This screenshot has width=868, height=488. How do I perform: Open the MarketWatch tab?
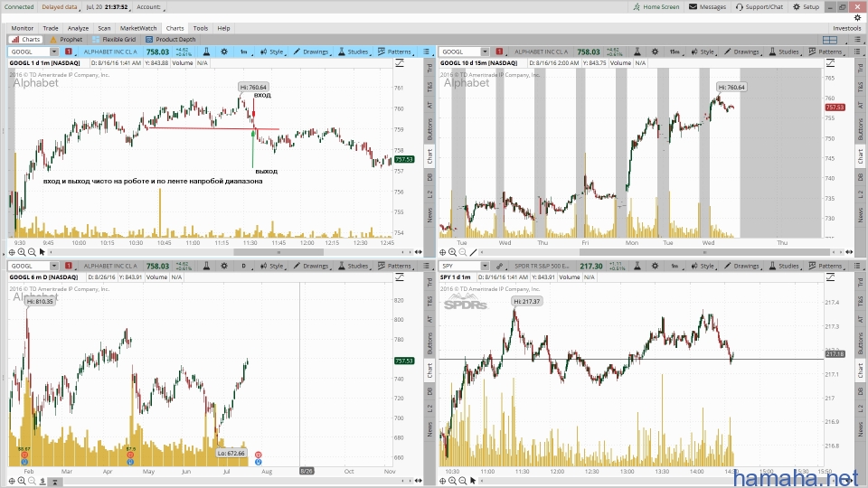coord(138,28)
